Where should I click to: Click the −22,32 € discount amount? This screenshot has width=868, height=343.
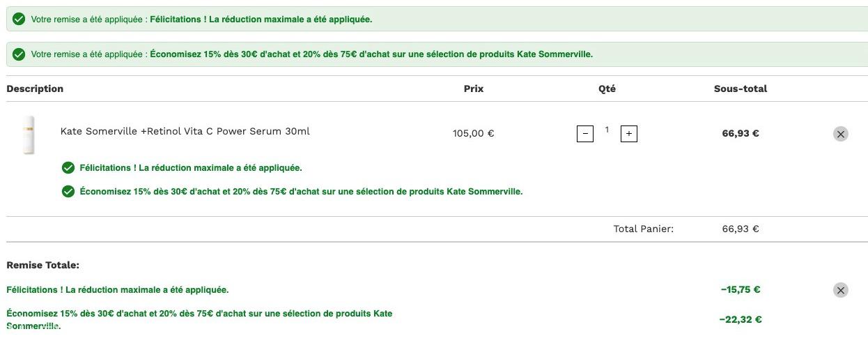[740, 319]
